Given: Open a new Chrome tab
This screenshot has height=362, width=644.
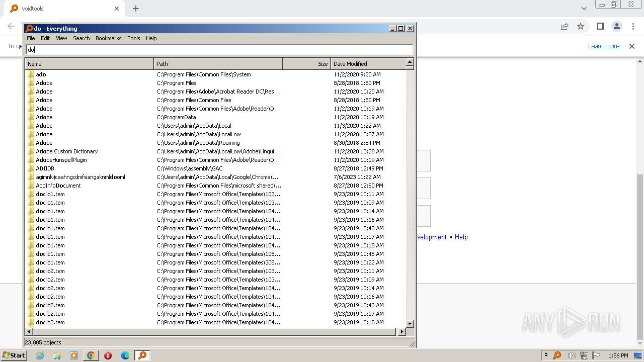Looking at the screenshot, I should [x=136, y=9].
